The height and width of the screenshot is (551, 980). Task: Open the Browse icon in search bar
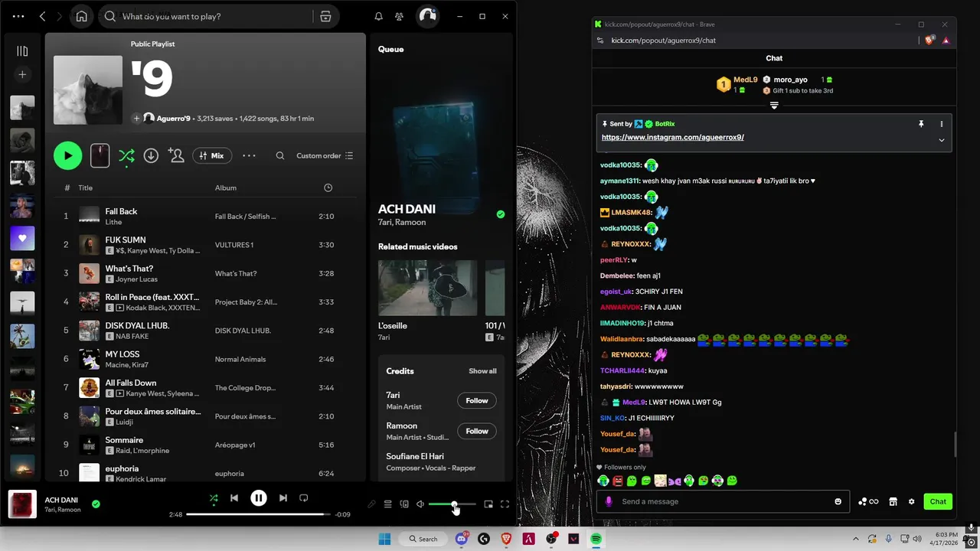tap(325, 16)
